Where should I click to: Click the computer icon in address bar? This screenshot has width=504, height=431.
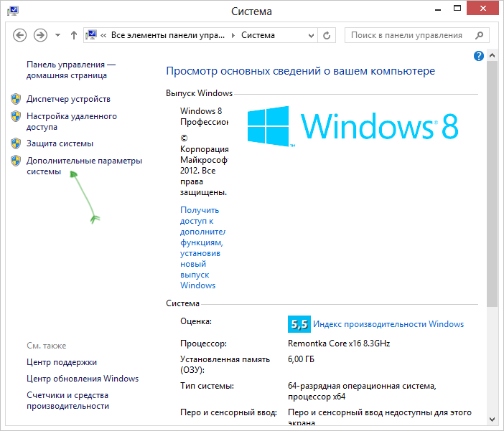pos(91,34)
